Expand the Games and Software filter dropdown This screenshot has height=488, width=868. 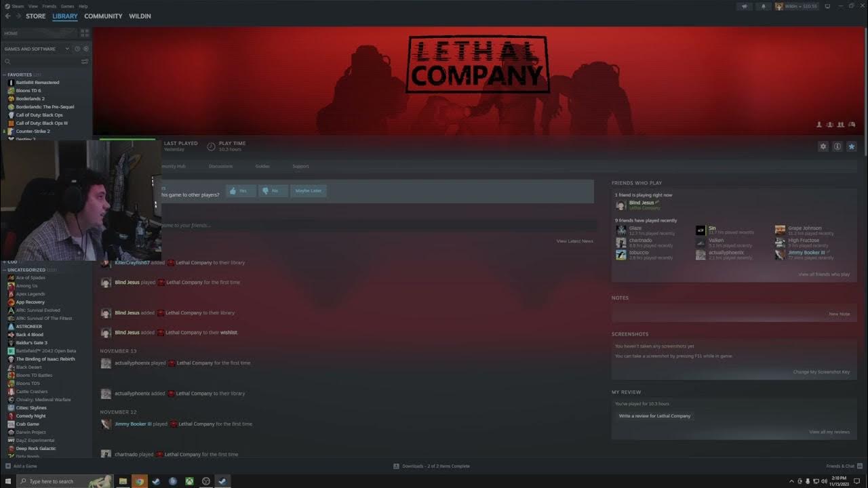37,49
